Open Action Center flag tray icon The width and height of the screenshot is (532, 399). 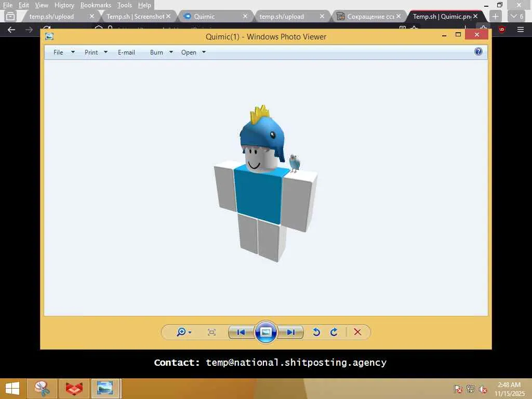(x=458, y=389)
